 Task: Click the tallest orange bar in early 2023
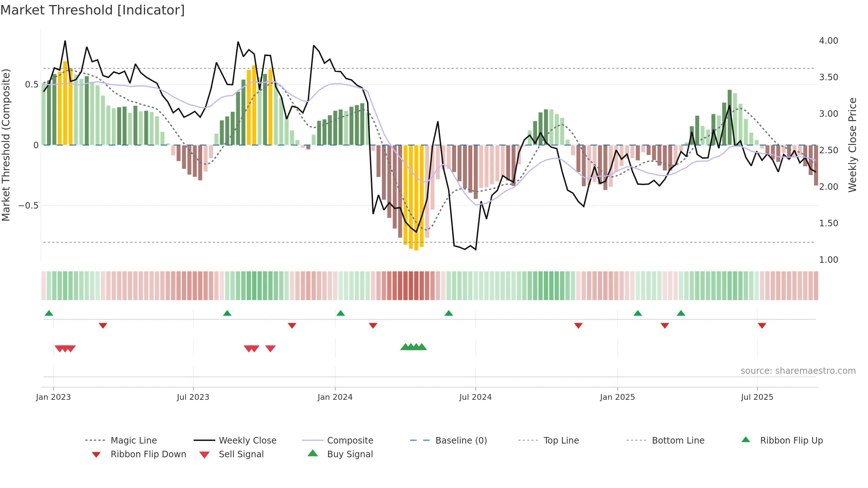click(x=65, y=103)
